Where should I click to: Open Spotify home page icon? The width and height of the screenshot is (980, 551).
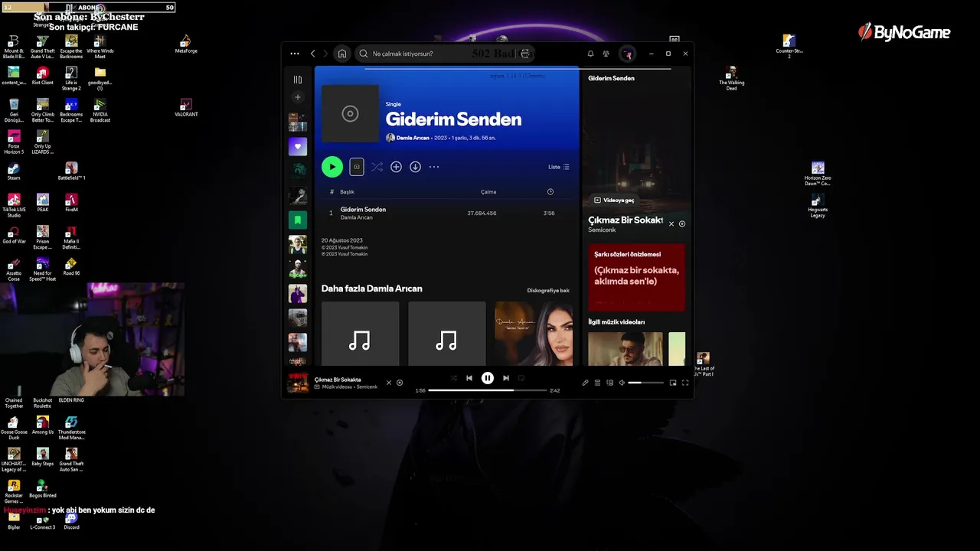(342, 54)
